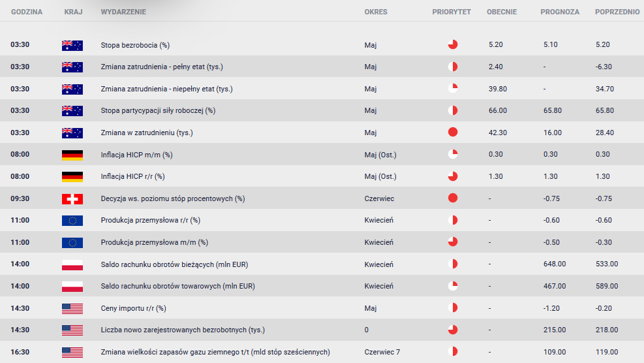Click the POPRZEDNIO column header
The width and height of the screenshot is (644, 363).
(x=617, y=12)
